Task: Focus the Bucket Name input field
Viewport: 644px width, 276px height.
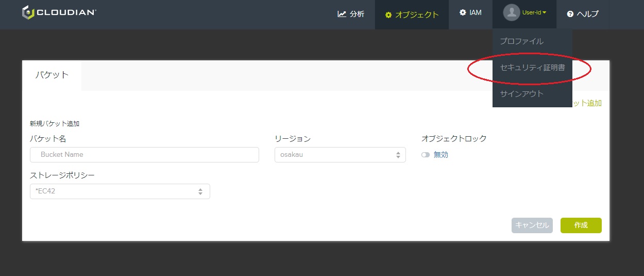Action: pos(144,155)
